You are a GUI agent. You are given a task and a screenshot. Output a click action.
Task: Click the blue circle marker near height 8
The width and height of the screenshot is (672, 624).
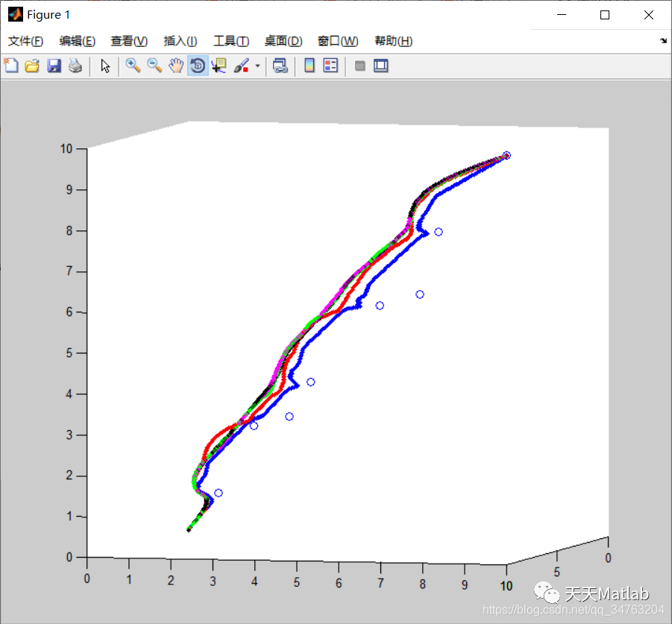[x=439, y=232]
